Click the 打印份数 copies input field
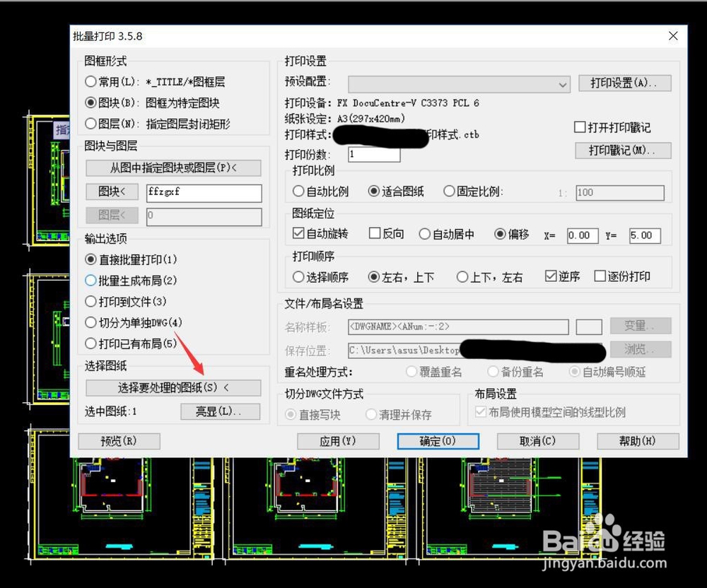 (x=374, y=155)
